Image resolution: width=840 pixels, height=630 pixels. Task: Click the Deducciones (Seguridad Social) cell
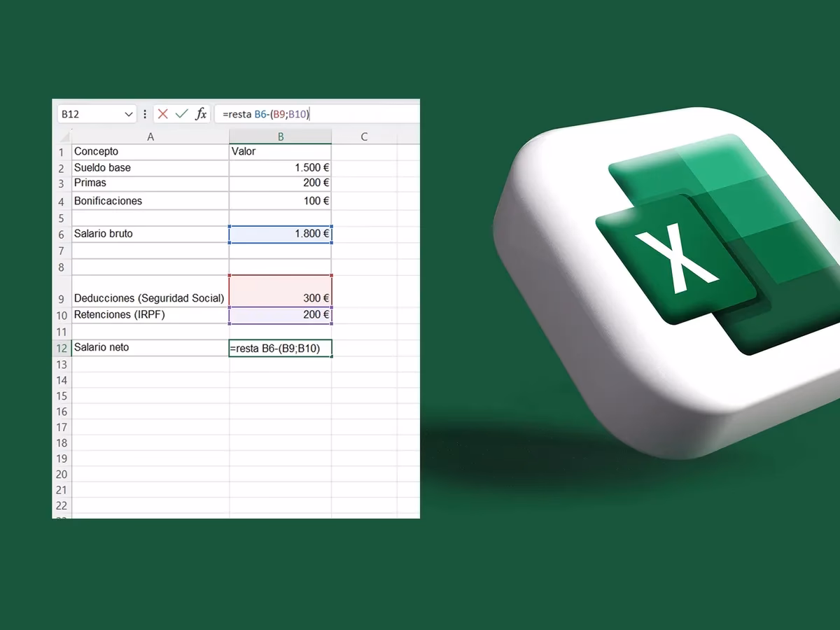[150, 297]
